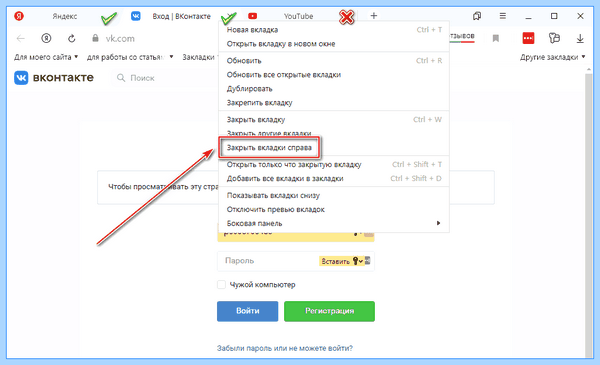The height and width of the screenshot is (365, 600).
Task: Open key icon dropdown in password field
Action: click(x=357, y=261)
